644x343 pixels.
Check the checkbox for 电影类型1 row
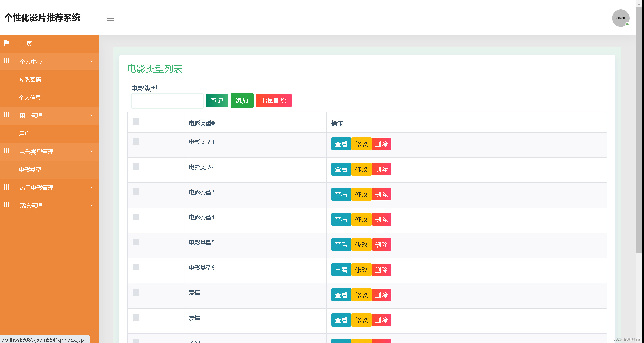[x=136, y=142]
